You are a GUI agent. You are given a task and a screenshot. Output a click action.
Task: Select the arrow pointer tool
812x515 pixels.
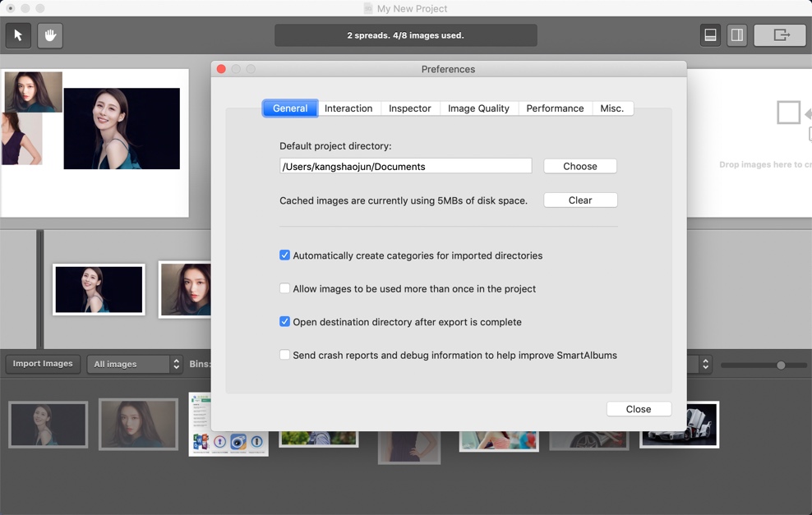tap(18, 35)
